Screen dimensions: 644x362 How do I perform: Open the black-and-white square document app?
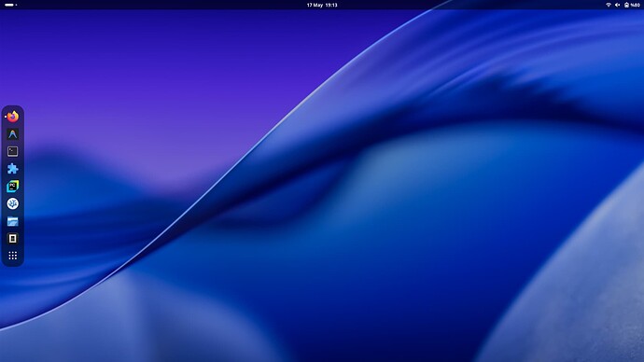(x=13, y=239)
